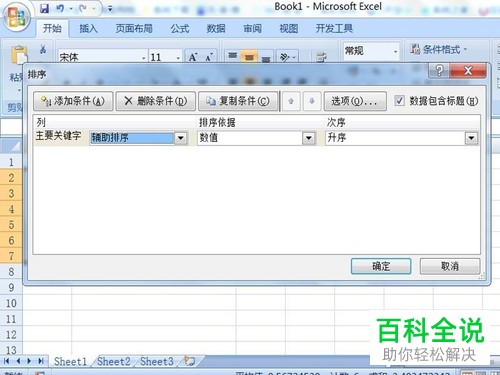Screen dimensions: 500x375
Task: Switch to the 页面布局 ribbon tab
Action: (x=134, y=29)
